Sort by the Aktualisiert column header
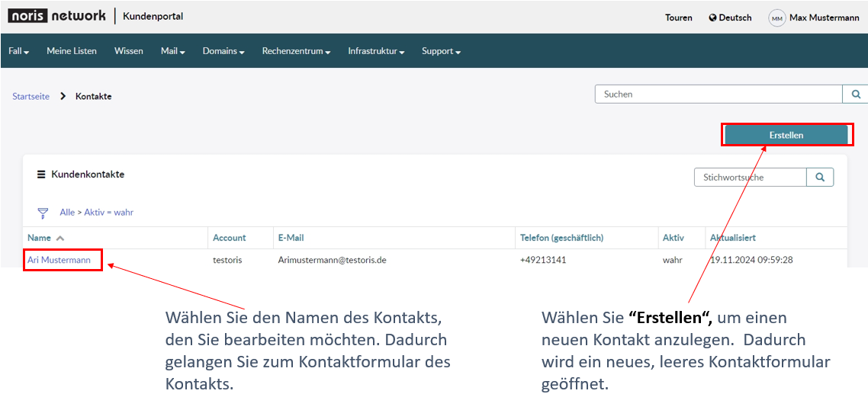The height and width of the screenshot is (394, 868). click(733, 238)
